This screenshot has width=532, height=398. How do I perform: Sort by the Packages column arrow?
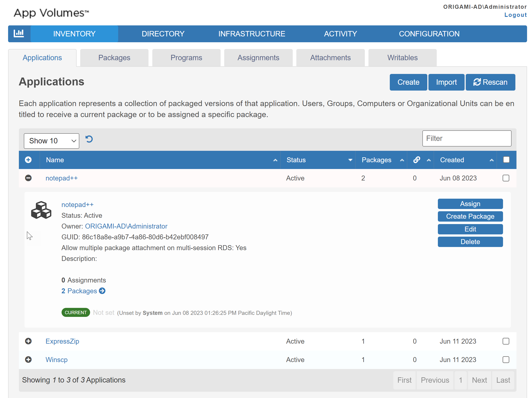(x=402, y=160)
